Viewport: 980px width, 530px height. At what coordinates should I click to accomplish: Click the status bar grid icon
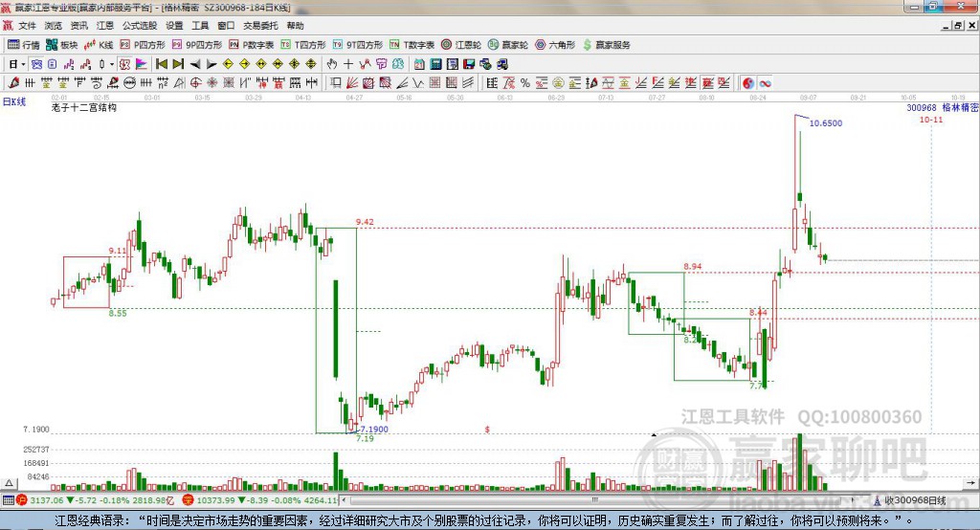click(8, 500)
